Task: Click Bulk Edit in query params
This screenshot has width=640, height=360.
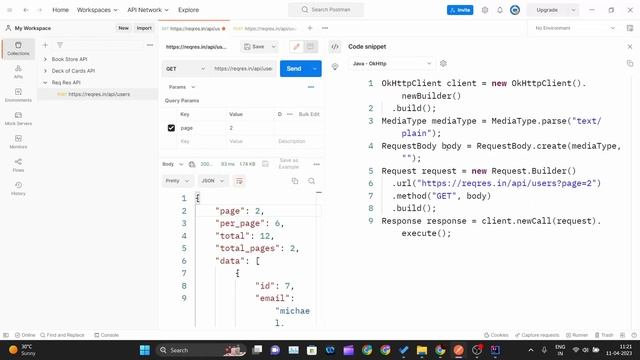Action: [x=309, y=114]
